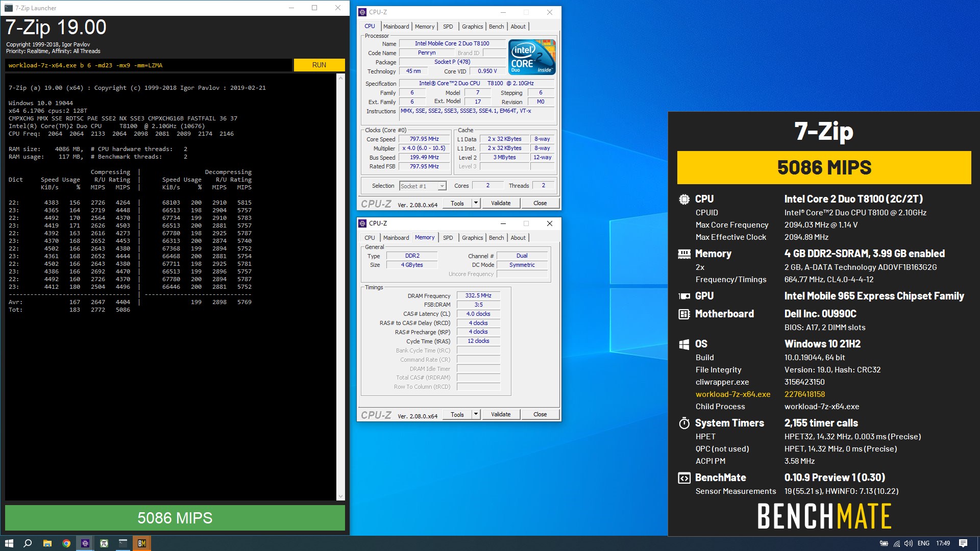Click the green 5086 MIPS result bar
Image resolution: width=980 pixels, height=551 pixels.
(175, 518)
